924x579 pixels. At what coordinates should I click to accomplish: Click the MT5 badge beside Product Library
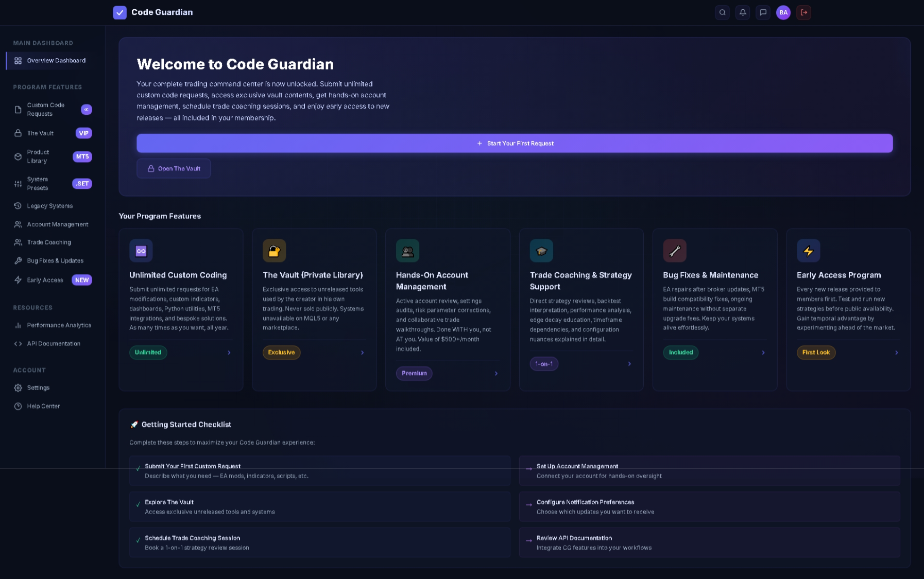coord(82,156)
